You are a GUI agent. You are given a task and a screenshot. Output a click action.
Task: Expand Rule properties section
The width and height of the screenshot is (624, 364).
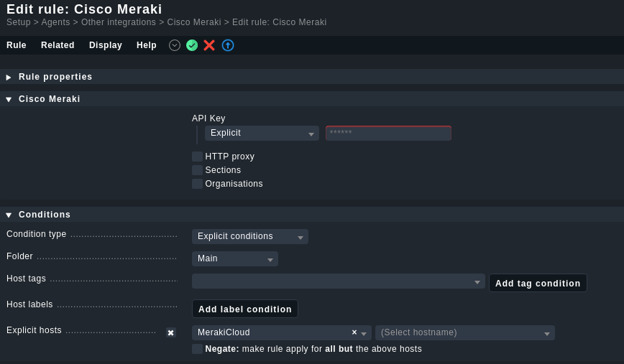(9, 77)
